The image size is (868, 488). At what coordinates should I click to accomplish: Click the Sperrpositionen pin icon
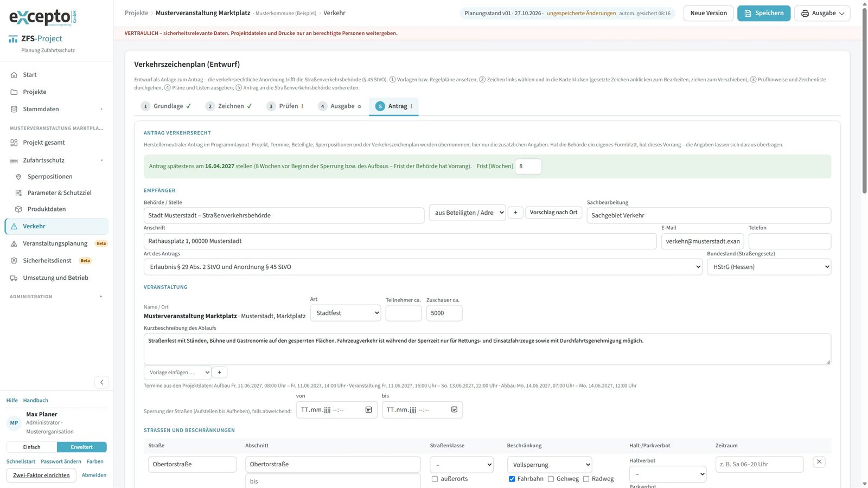coord(18,177)
